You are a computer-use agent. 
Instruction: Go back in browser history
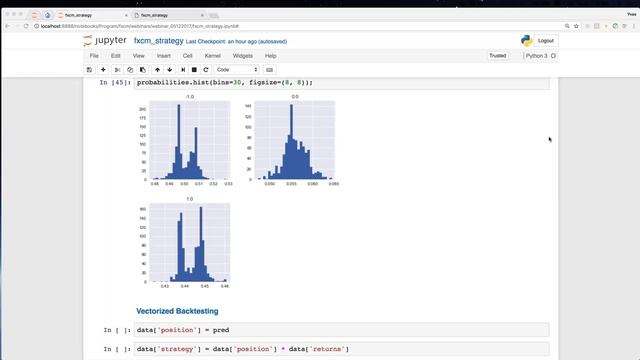pyautogui.click(x=7, y=26)
